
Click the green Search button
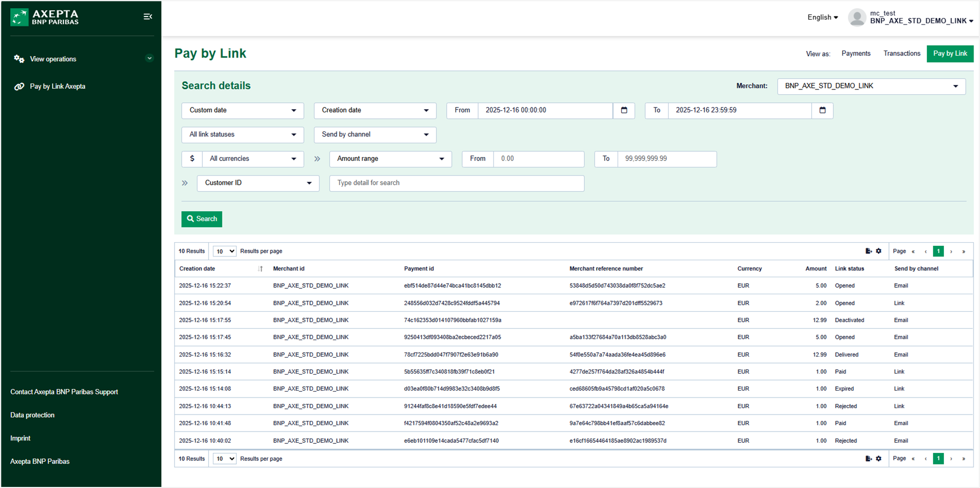click(x=202, y=219)
